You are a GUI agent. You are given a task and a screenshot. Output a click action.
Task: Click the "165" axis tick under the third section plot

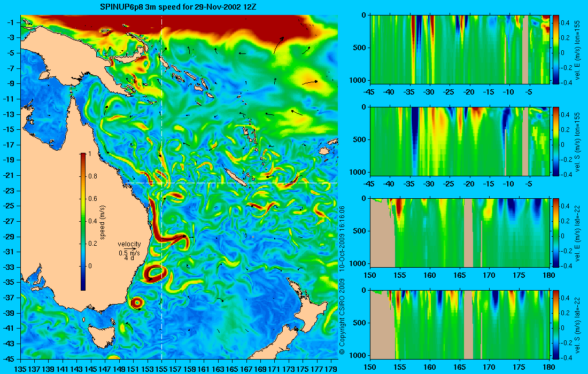[x=459, y=275]
